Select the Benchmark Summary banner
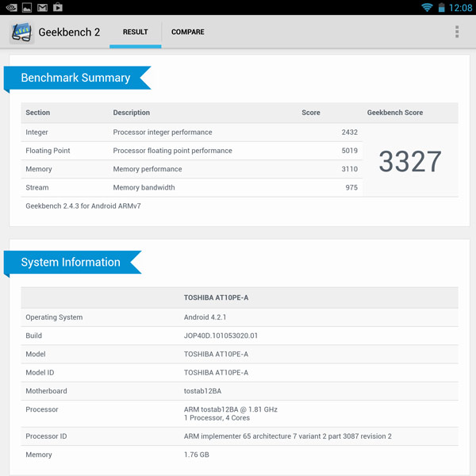Image resolution: width=476 pixels, height=476 pixels. point(77,78)
